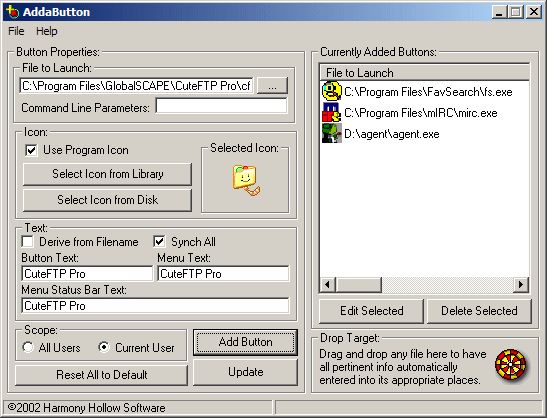
Task: Open the File menu
Action: coord(16,31)
